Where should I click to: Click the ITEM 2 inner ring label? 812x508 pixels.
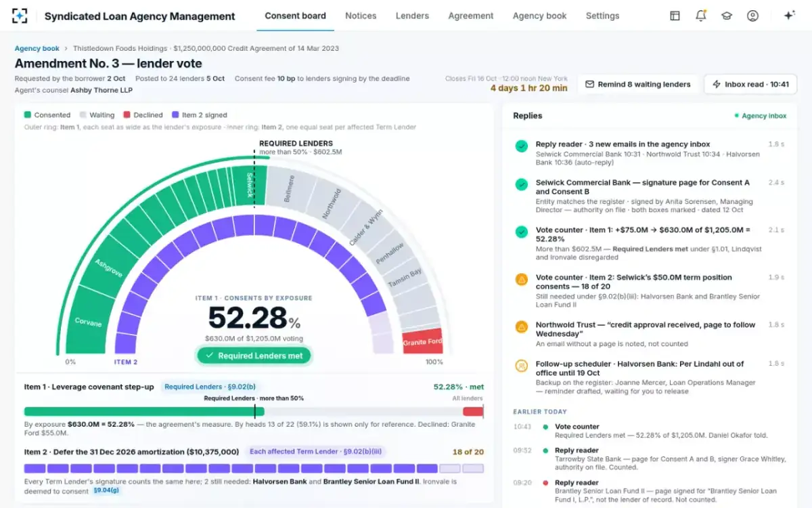(x=126, y=362)
